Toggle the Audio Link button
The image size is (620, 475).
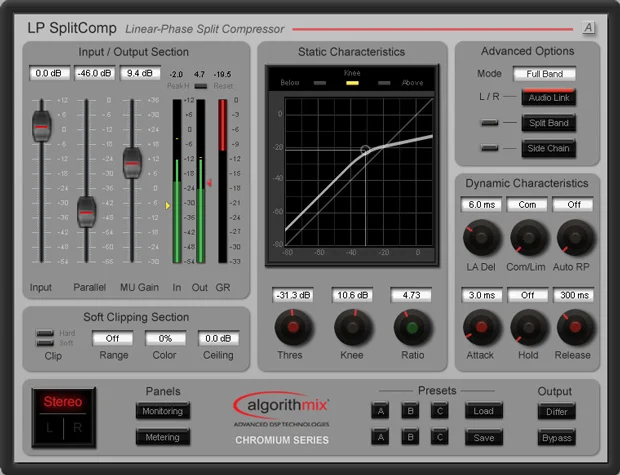(x=549, y=97)
